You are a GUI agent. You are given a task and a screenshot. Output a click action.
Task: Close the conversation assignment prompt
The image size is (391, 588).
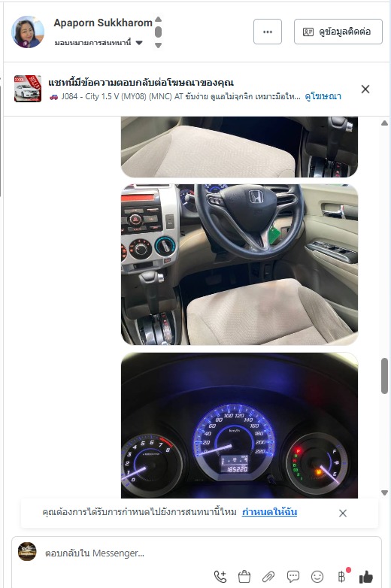pos(343,513)
